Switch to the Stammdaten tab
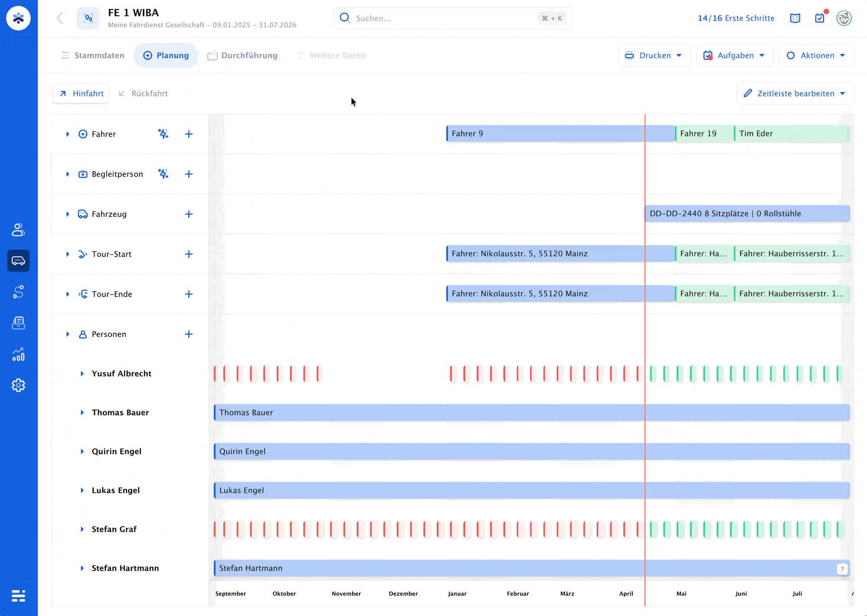The width and height of the screenshot is (867, 616). pos(93,55)
